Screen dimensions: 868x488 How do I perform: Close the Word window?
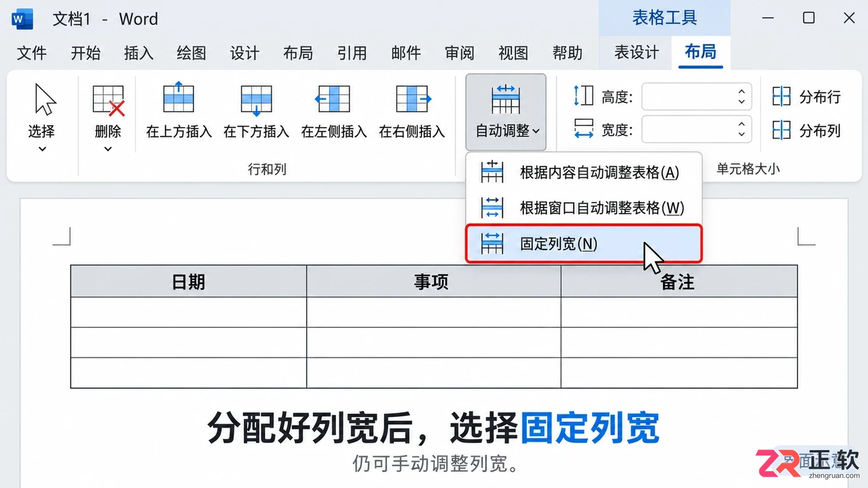click(x=849, y=18)
